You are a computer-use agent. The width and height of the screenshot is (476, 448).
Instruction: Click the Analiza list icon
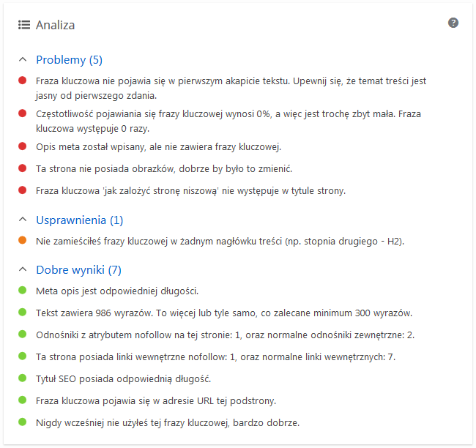point(24,25)
